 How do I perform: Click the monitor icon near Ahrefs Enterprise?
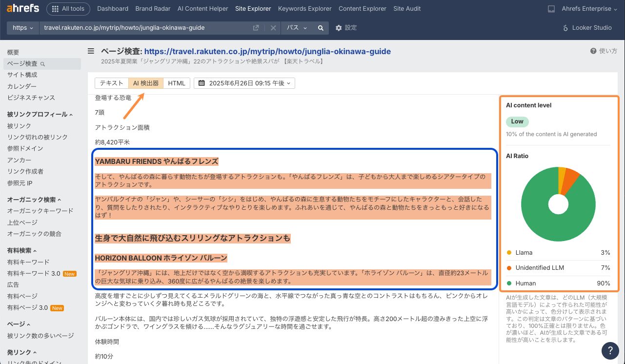pos(551,9)
